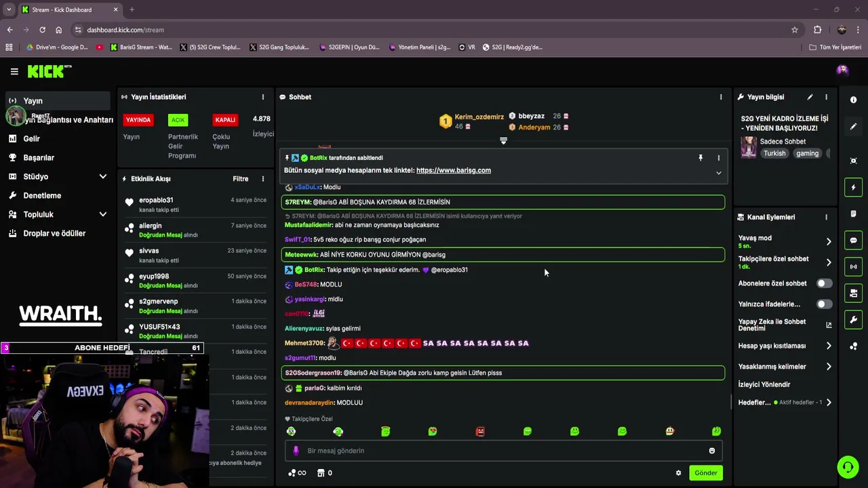Open Yavaş mod settings arrow
Screen dimensions: 868x488
[829, 241]
